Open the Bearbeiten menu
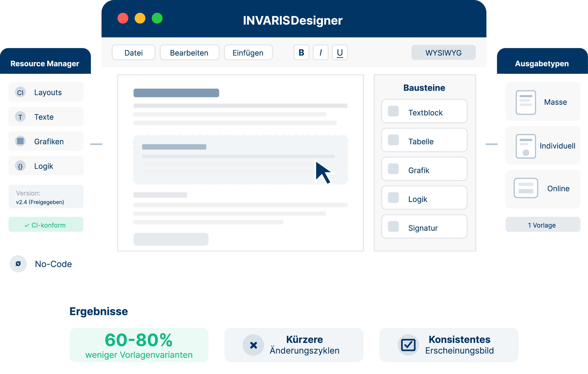588x374 pixels. click(x=189, y=53)
